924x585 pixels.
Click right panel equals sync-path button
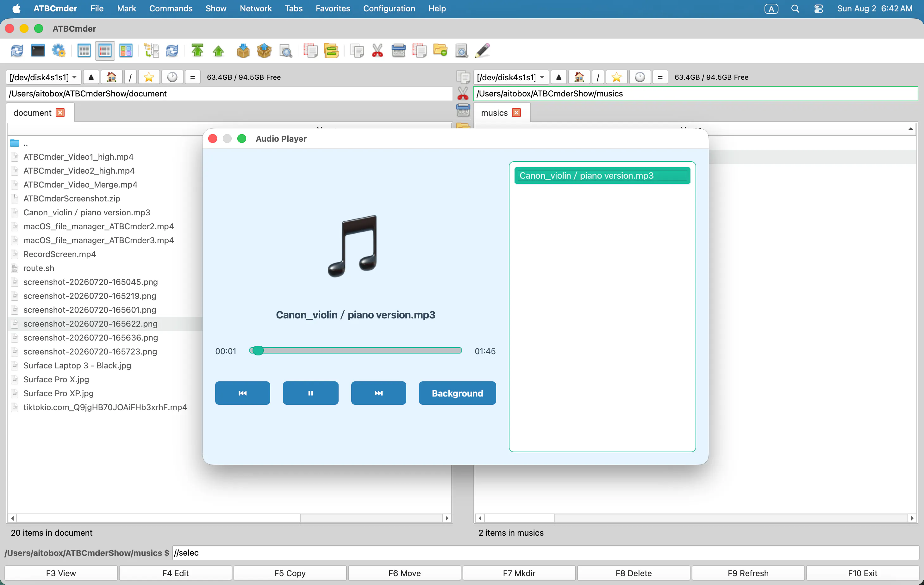tap(660, 77)
